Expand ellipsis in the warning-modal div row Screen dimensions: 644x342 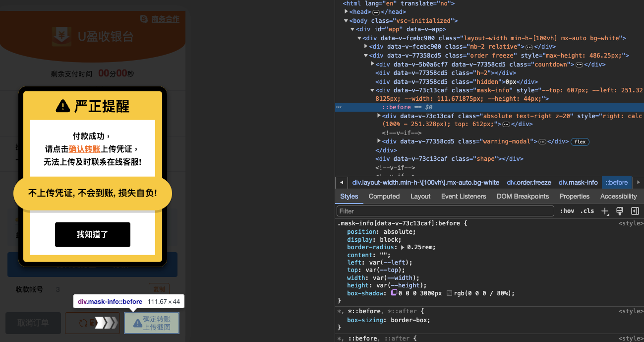point(542,141)
